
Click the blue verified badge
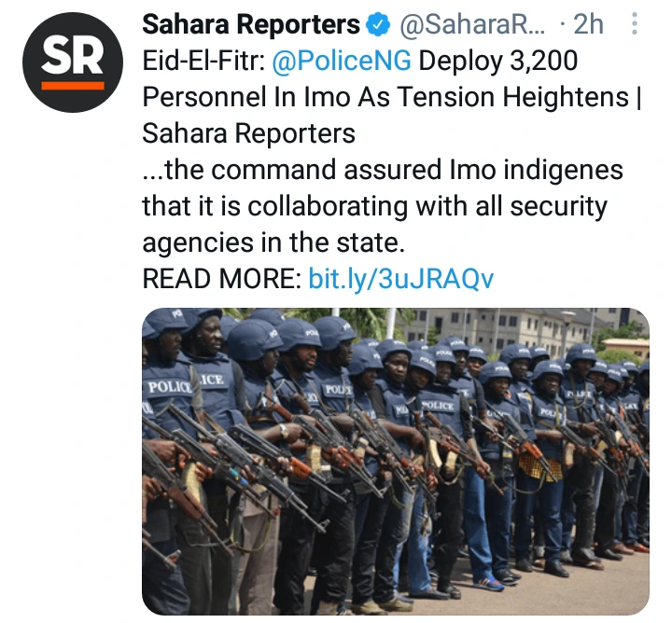[378, 24]
